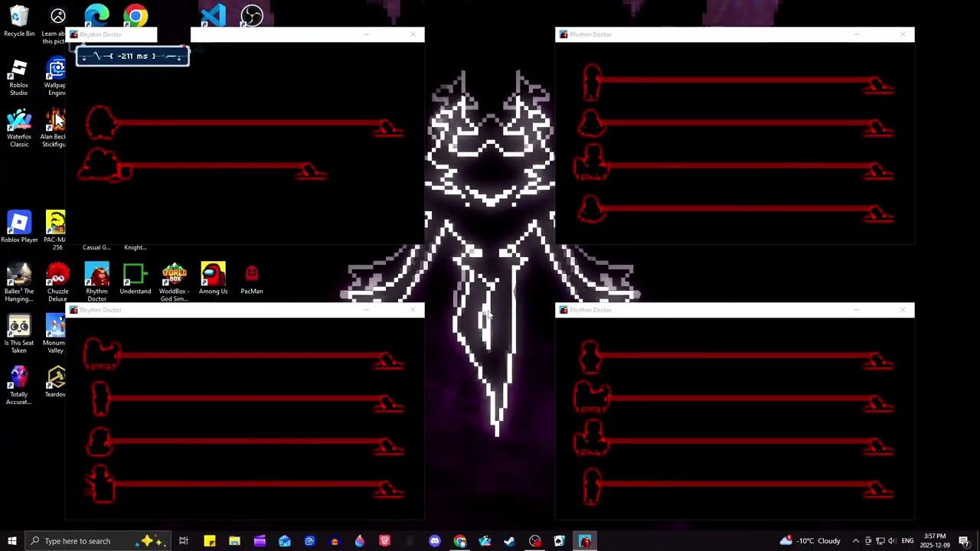
Task: Open Sticky Notes from the taskbar
Action: [x=209, y=541]
